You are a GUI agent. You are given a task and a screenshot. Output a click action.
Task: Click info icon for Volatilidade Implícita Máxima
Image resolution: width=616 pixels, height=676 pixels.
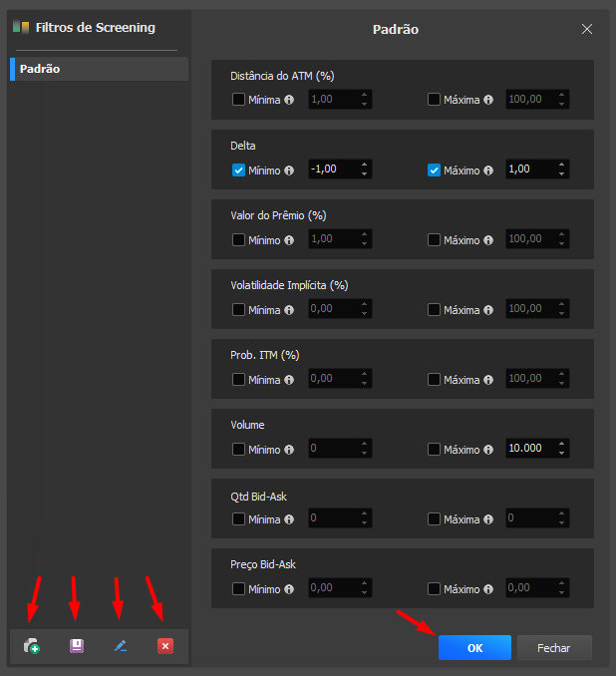488,310
